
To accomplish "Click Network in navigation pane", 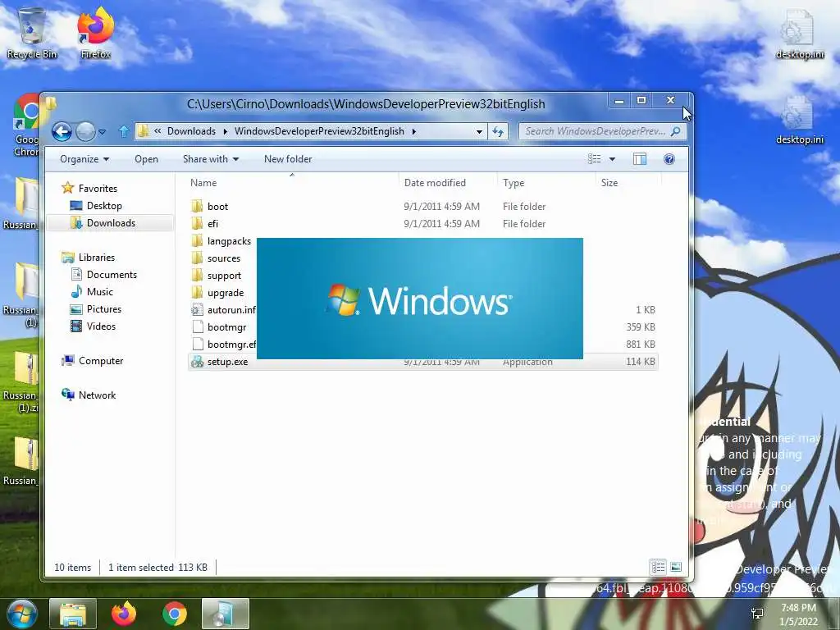I will tap(97, 395).
